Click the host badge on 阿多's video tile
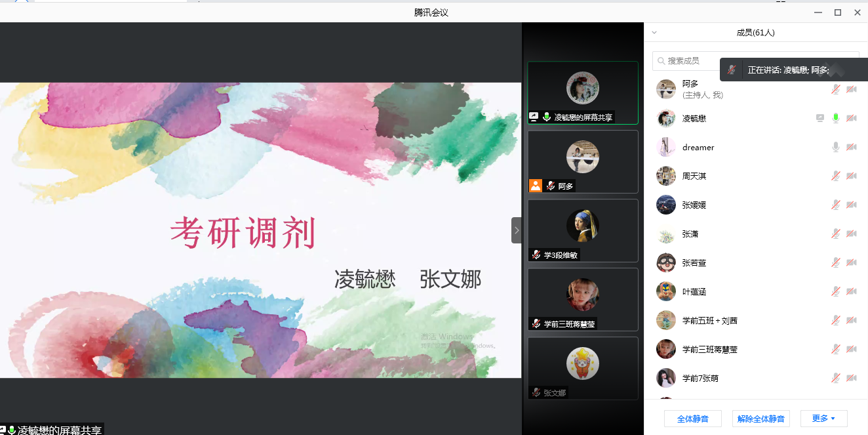868x435 pixels. [535, 186]
